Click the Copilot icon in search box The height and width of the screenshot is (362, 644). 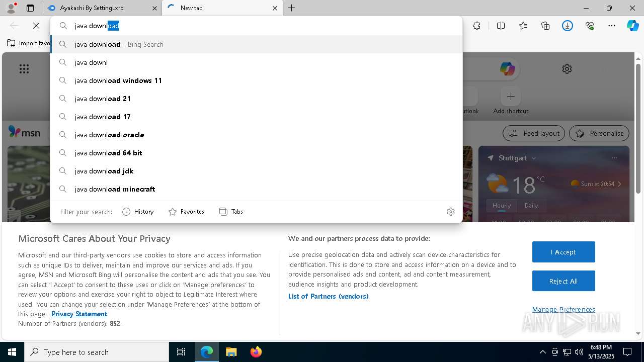pos(507,69)
